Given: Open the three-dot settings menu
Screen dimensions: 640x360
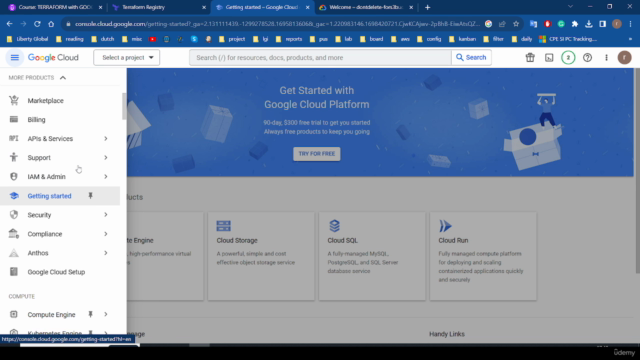Looking at the screenshot, I should (x=606, y=58).
